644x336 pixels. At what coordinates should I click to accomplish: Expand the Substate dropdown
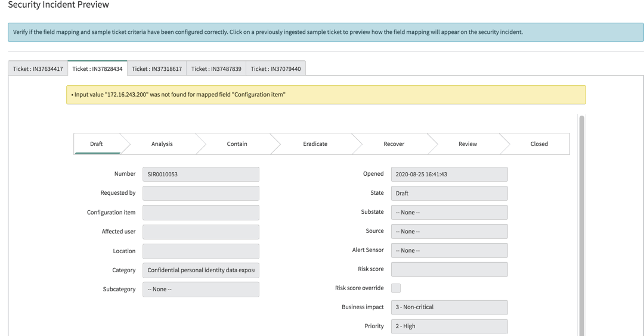pos(450,212)
